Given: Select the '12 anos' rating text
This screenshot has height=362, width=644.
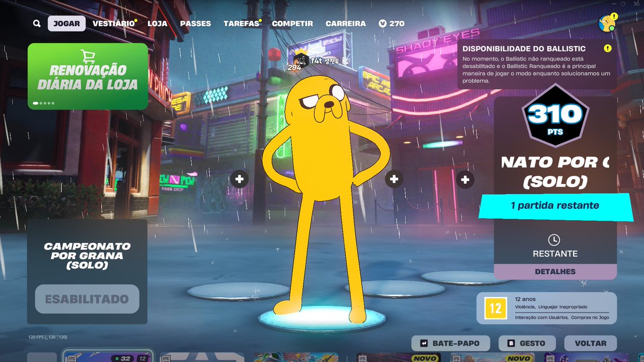Looking at the screenshot, I should (x=525, y=299).
